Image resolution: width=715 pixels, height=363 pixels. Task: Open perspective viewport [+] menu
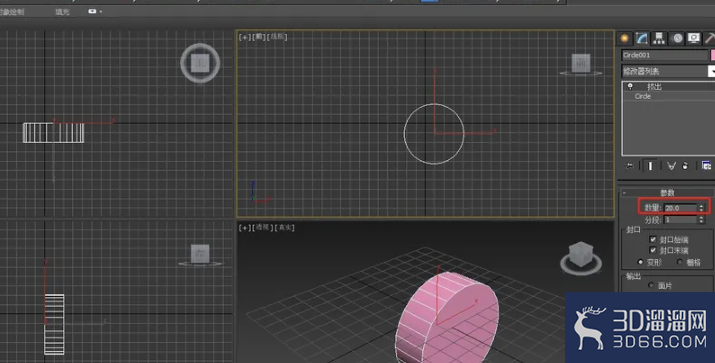tap(245, 228)
